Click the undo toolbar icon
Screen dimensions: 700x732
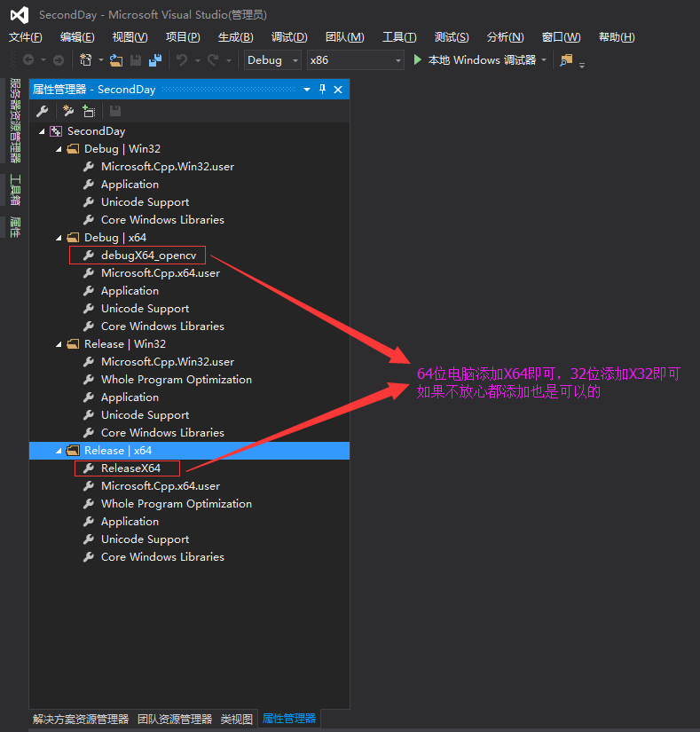(182, 60)
